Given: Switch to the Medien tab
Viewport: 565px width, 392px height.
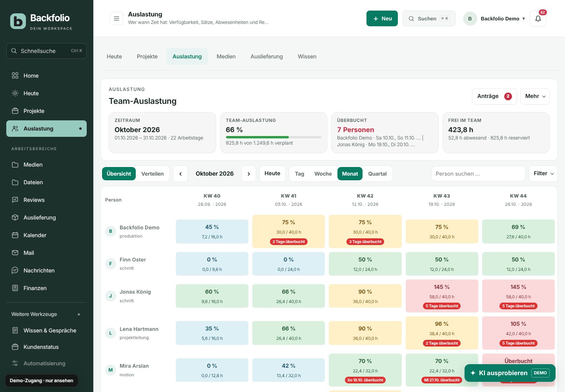Looking at the screenshot, I should (x=226, y=56).
